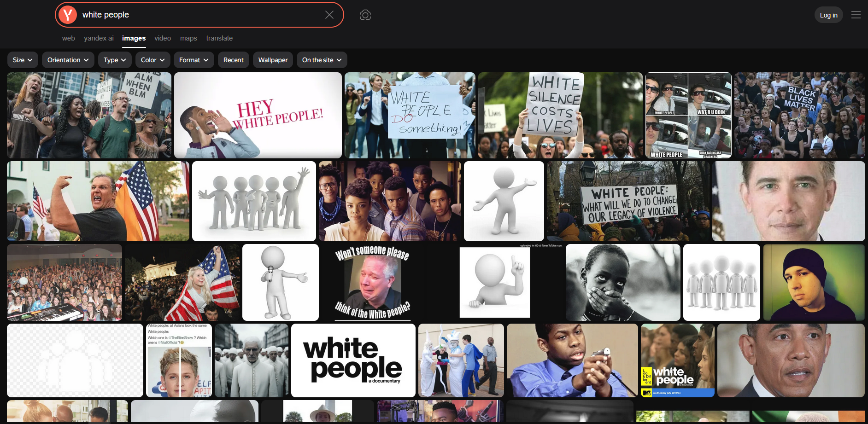This screenshot has width=868, height=424.
Task: Expand the Size filter dropdown
Action: (x=23, y=60)
